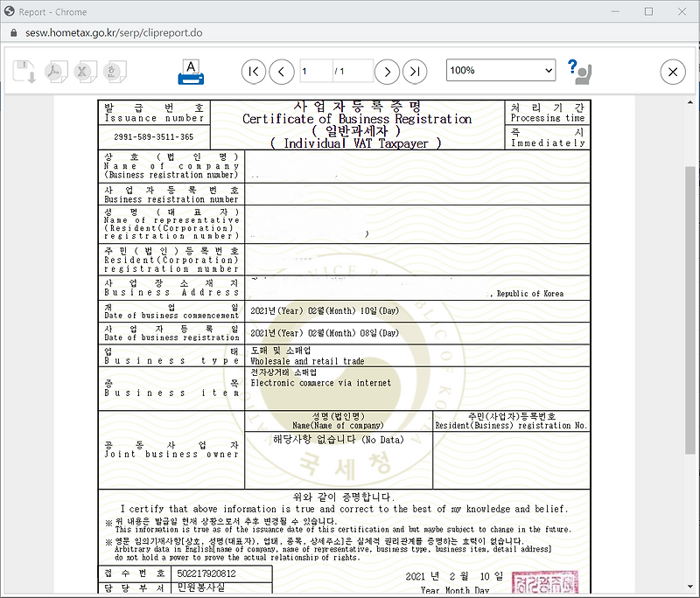
Task: Export report as HWP document
Action: click(x=115, y=72)
